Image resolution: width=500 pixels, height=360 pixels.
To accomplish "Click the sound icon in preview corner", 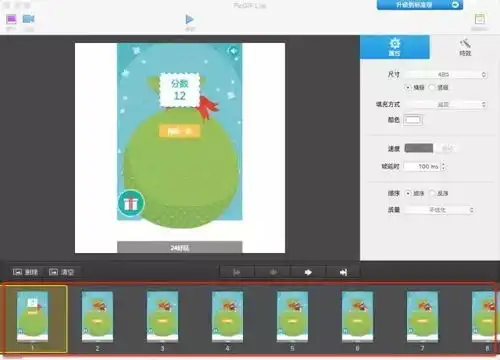I will pyautogui.click(x=233, y=51).
